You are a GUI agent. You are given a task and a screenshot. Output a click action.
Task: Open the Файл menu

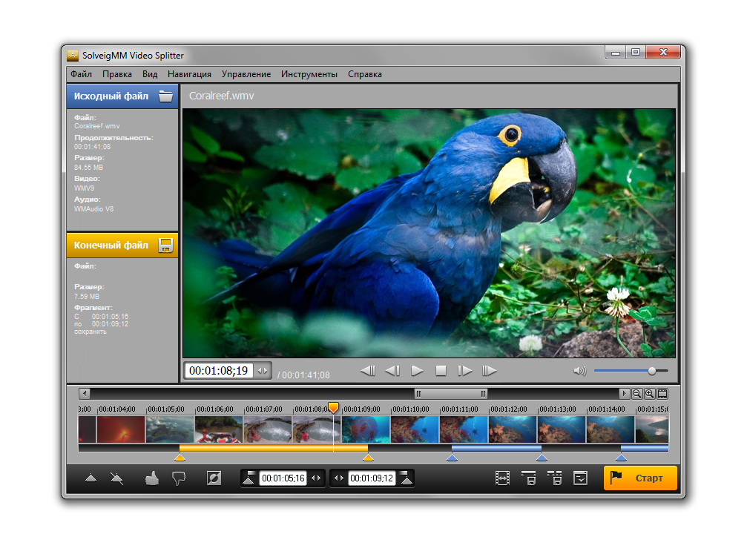[81, 74]
